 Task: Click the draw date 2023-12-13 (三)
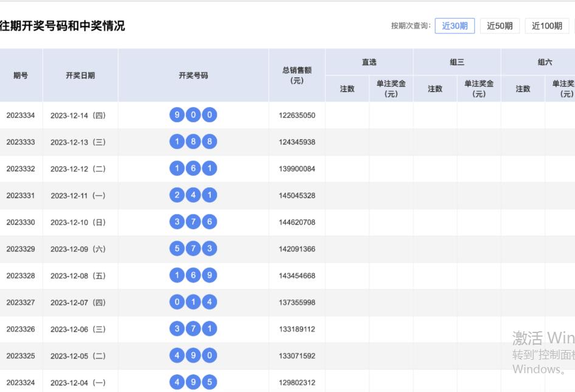[x=78, y=142]
